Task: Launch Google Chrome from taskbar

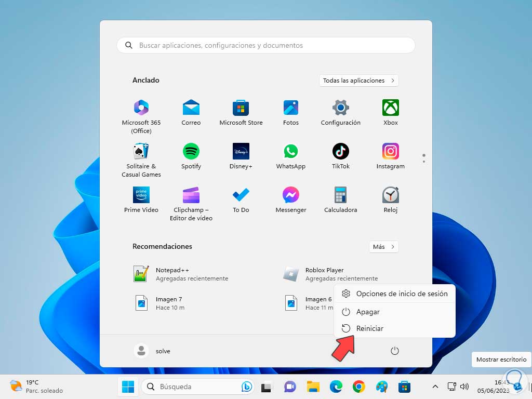Action: pyautogui.click(x=358, y=387)
